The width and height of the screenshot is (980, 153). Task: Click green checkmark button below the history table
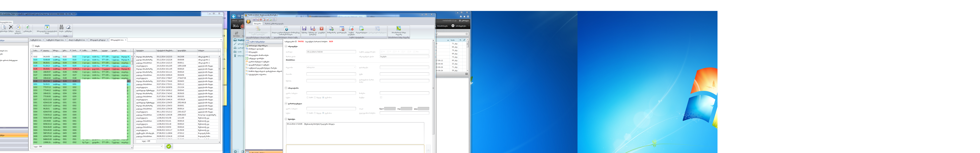(169, 146)
